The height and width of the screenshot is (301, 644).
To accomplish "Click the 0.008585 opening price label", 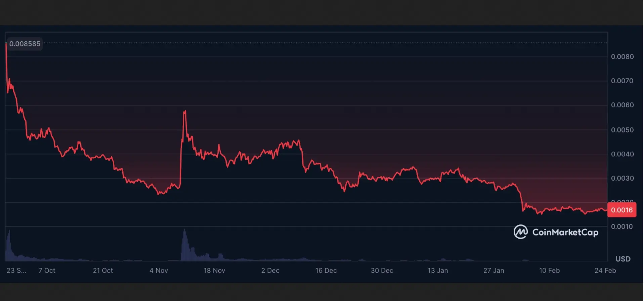I will pos(25,44).
